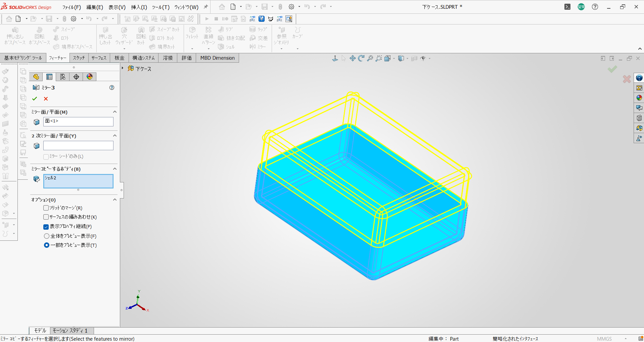The height and width of the screenshot is (342, 644).
Task: Select シェル2 in bodies to mirror list
Action: click(50, 178)
